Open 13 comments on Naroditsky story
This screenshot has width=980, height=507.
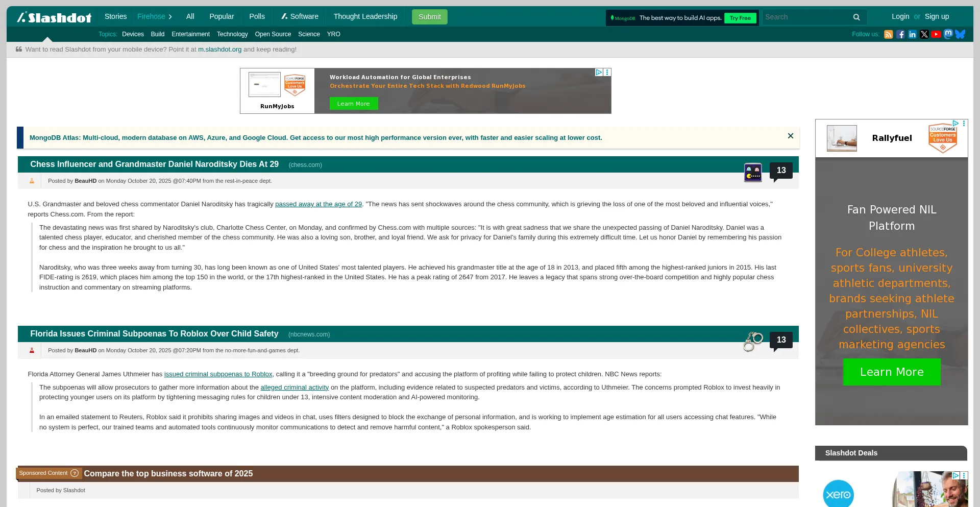click(x=781, y=171)
